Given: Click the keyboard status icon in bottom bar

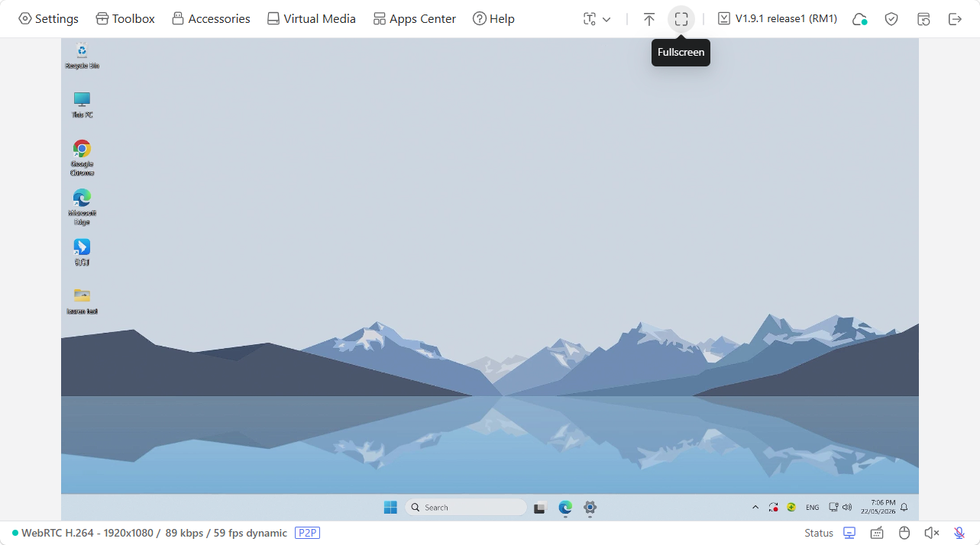Looking at the screenshot, I should (x=877, y=533).
